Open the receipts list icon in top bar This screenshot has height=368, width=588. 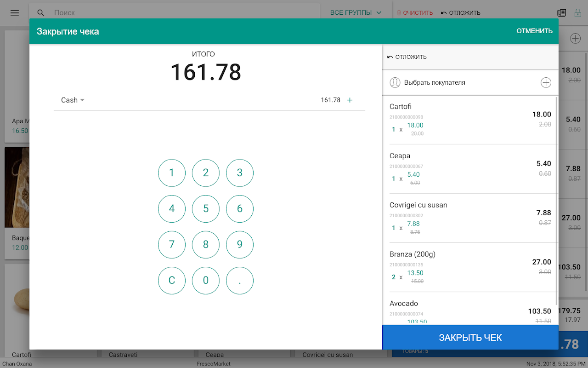[561, 13]
